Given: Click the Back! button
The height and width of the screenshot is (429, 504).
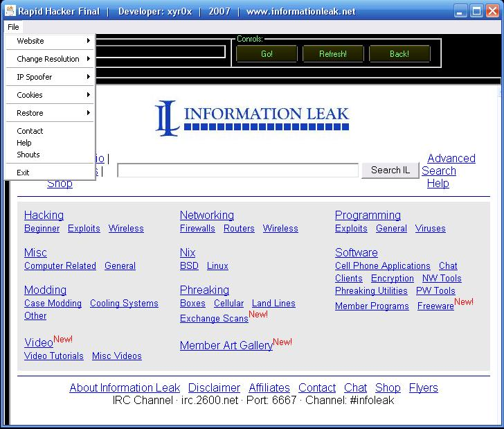Looking at the screenshot, I should pos(399,54).
